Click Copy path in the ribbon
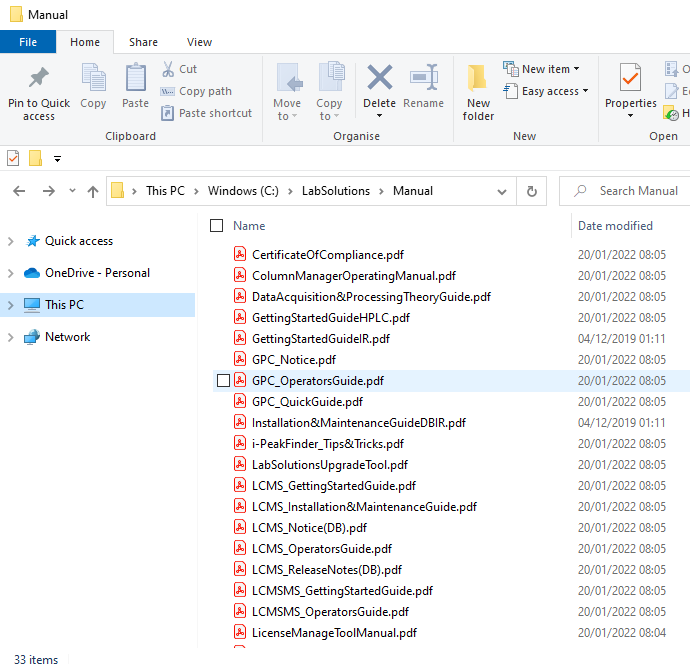The image size is (690, 664). pyautogui.click(x=196, y=91)
